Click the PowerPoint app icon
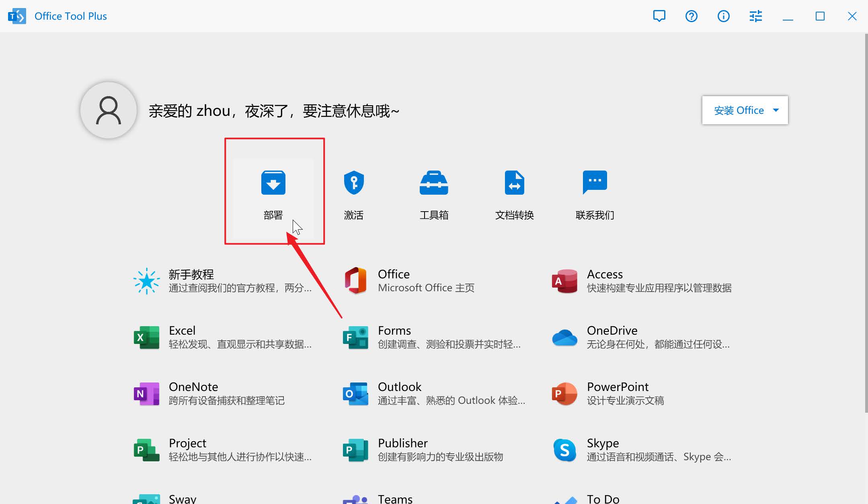The width and height of the screenshot is (868, 504). coord(564,393)
